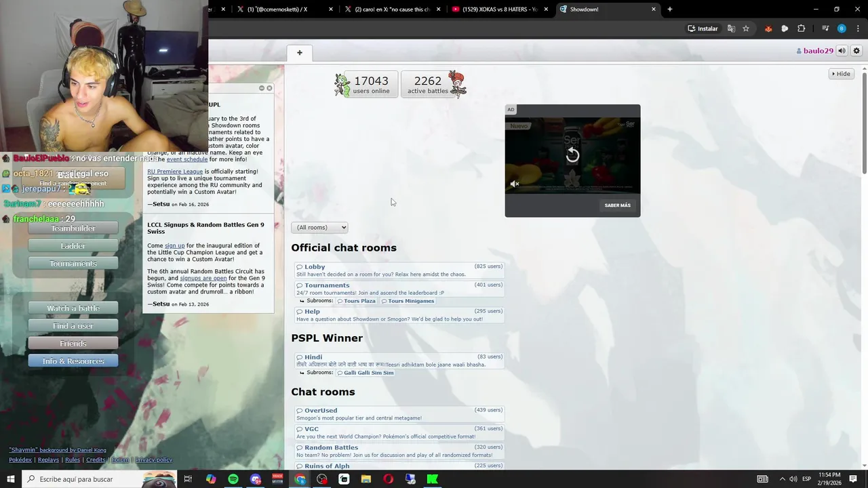Viewport: 868px width, 488px height.
Task: Join the Hindi chat room
Action: point(399,361)
